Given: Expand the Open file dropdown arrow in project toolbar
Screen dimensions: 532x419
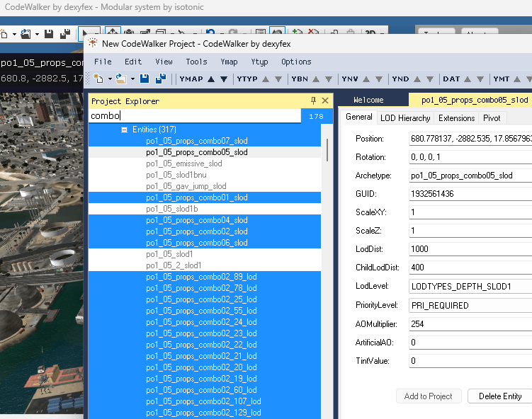Looking at the screenshot, I should click(x=132, y=79).
